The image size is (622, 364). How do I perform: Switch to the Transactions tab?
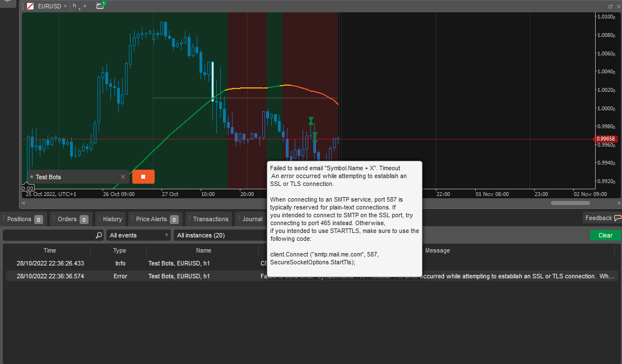209,219
